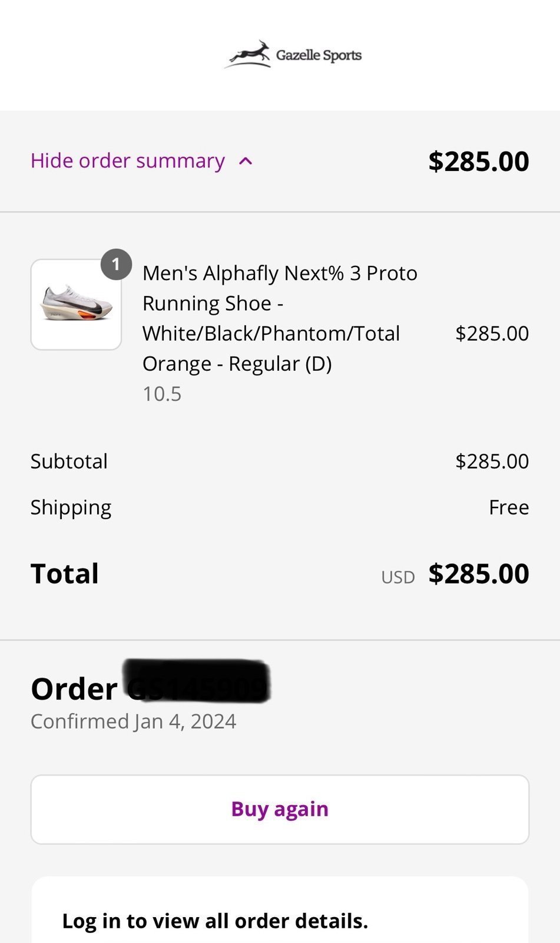Viewport: 560px width, 943px height.
Task: Collapse the order summary chevron arrow
Action: point(246,161)
